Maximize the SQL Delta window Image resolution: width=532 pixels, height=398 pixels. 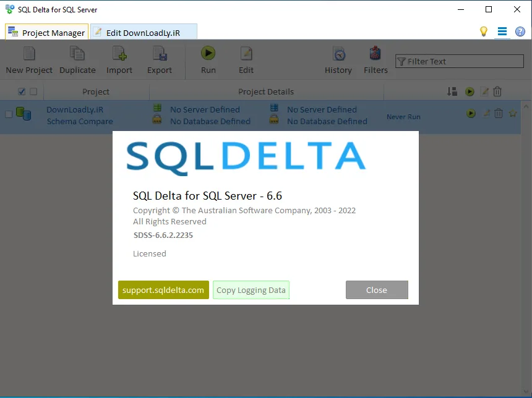click(489, 9)
